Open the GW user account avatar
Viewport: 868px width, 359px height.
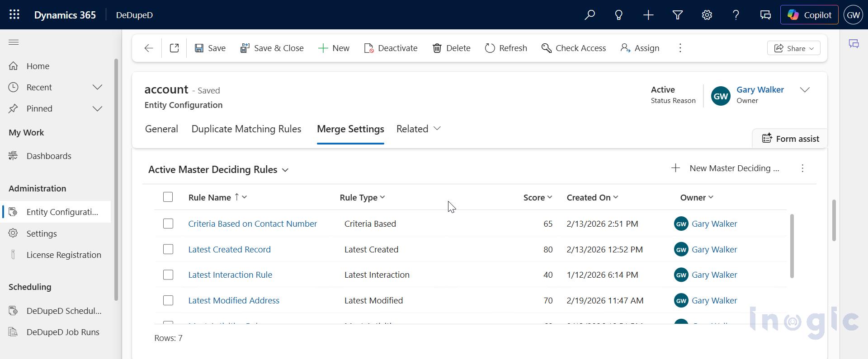coord(853,15)
